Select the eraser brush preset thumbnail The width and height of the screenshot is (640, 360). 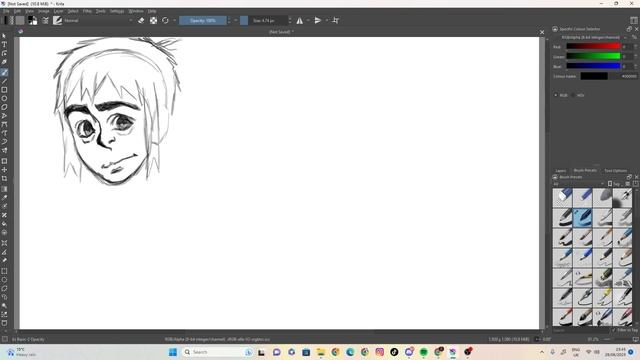(563, 198)
